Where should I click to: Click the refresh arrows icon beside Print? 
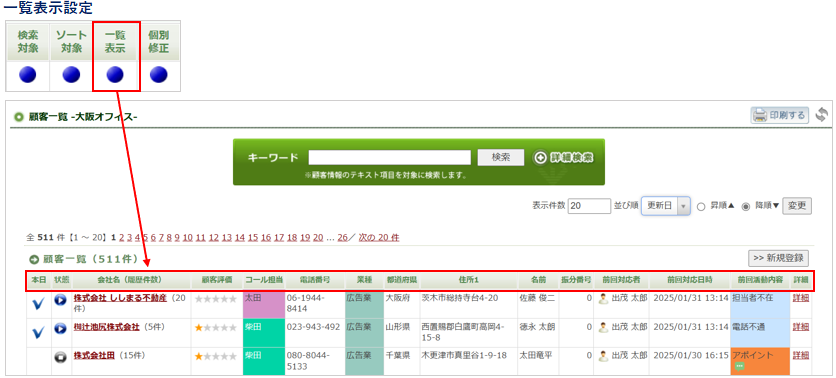click(x=822, y=115)
